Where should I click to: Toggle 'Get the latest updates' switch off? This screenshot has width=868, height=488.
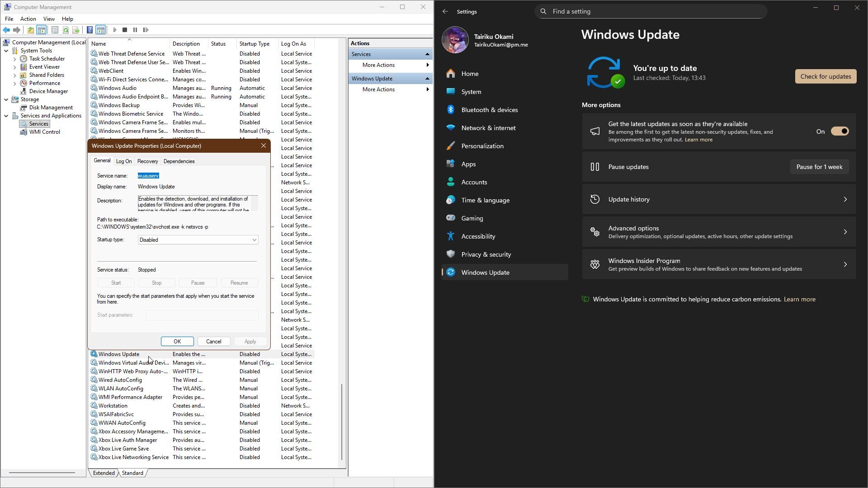[840, 131]
